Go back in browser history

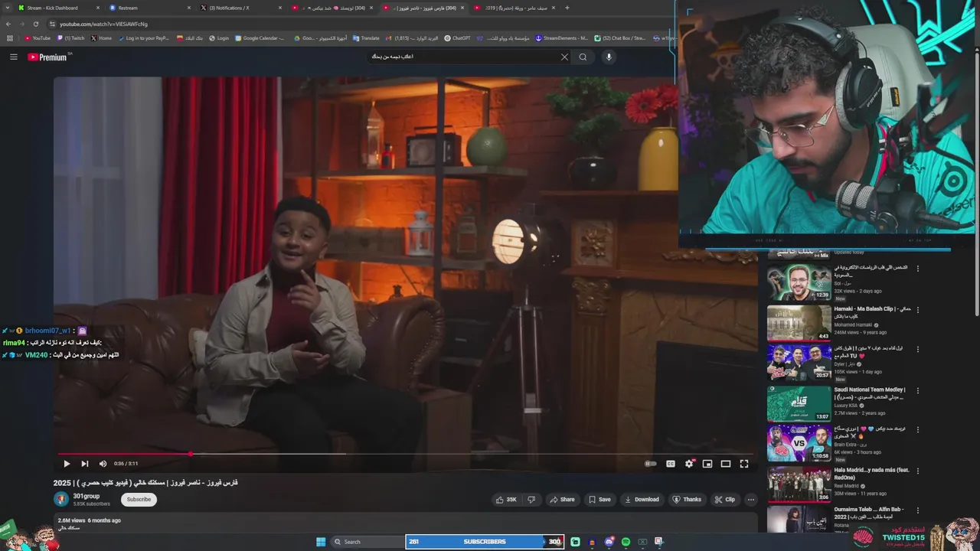click(x=8, y=24)
